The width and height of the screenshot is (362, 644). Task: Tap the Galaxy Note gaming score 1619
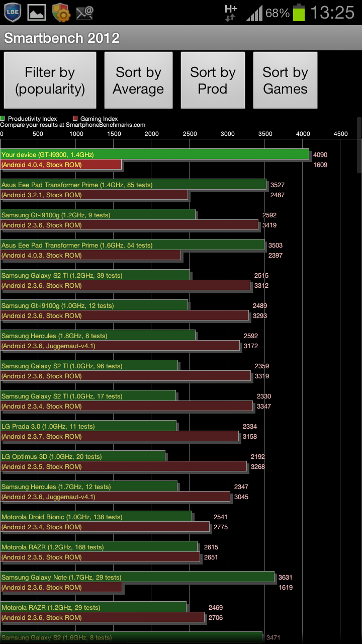point(286,588)
